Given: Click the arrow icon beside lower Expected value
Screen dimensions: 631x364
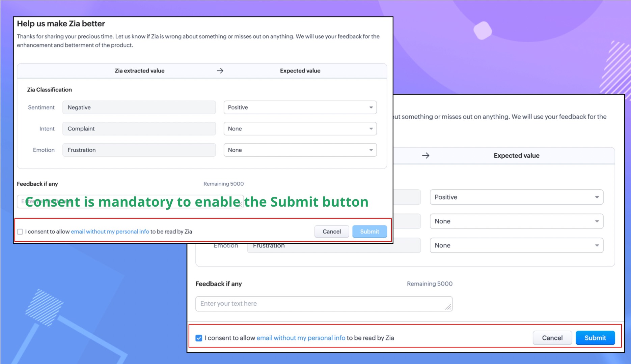Looking at the screenshot, I should pyautogui.click(x=426, y=155).
